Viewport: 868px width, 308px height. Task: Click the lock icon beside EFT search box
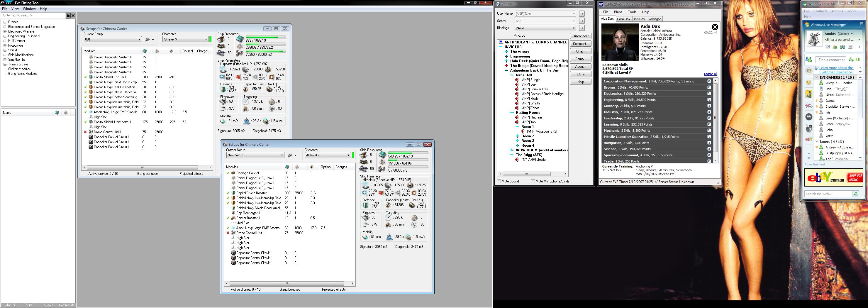tap(68, 15)
